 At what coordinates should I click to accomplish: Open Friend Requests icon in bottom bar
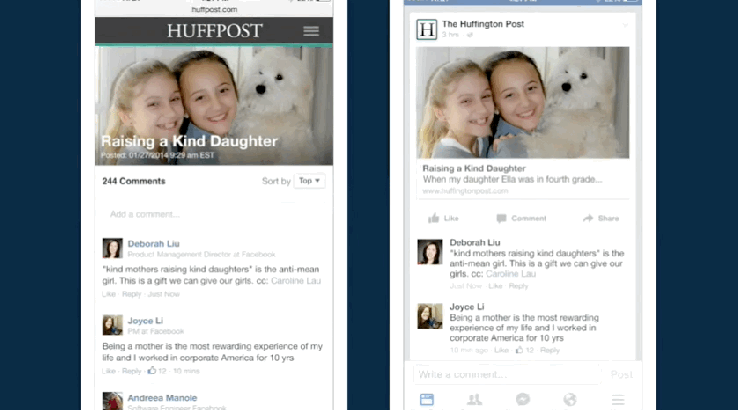click(475, 399)
